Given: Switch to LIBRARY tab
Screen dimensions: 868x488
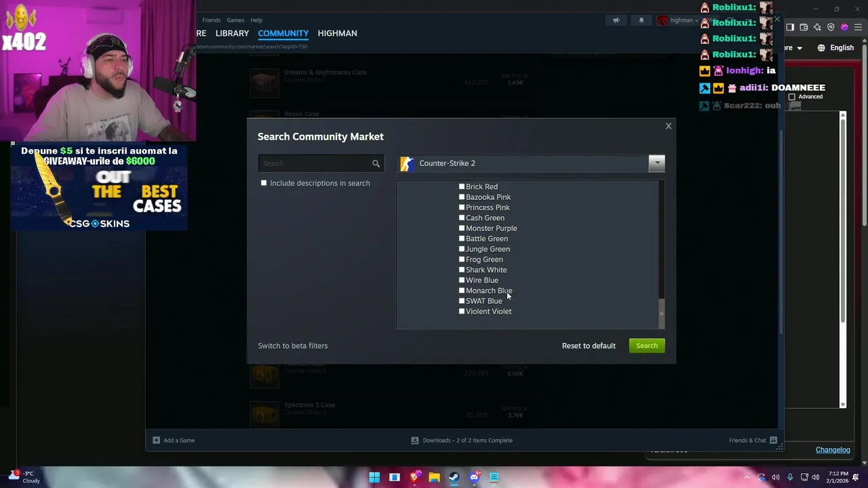Looking at the screenshot, I should pyautogui.click(x=232, y=33).
